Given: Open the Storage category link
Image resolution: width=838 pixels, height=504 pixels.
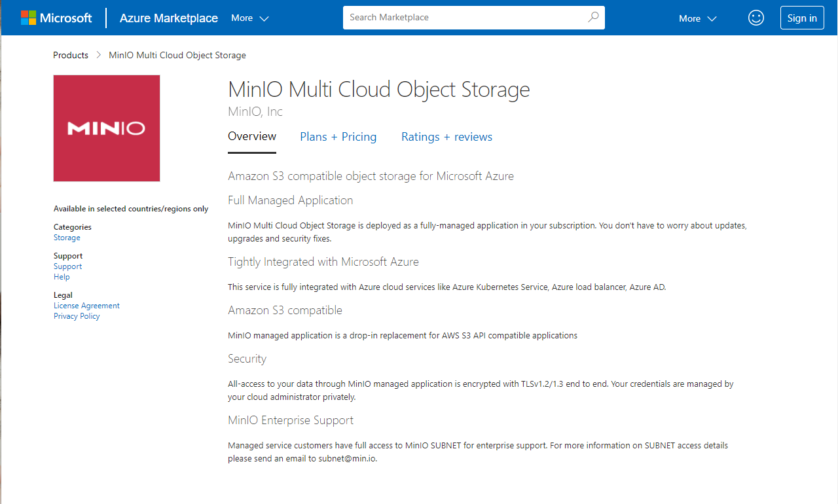Looking at the screenshot, I should pos(67,238).
